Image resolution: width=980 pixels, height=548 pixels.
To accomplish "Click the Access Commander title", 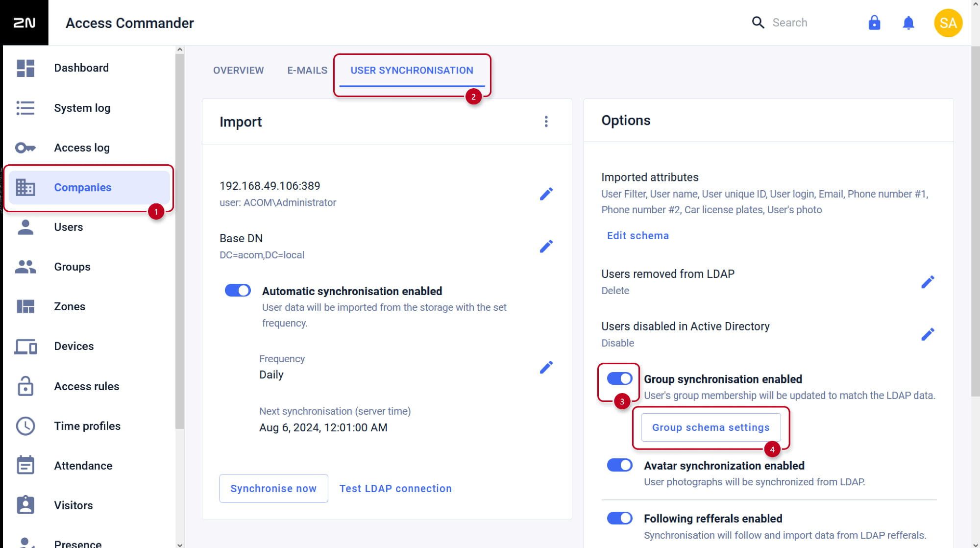I will pos(129,23).
